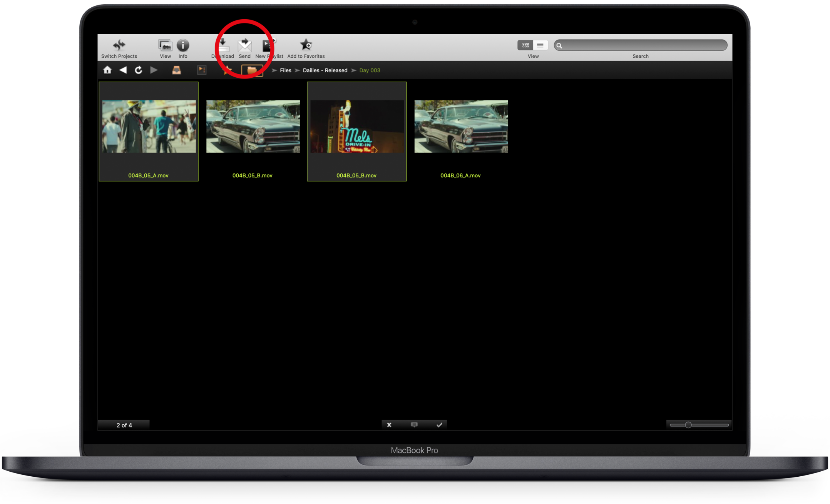Screen dimensions: 830x504
Task: Click the approve checkmark button
Action: pos(439,425)
